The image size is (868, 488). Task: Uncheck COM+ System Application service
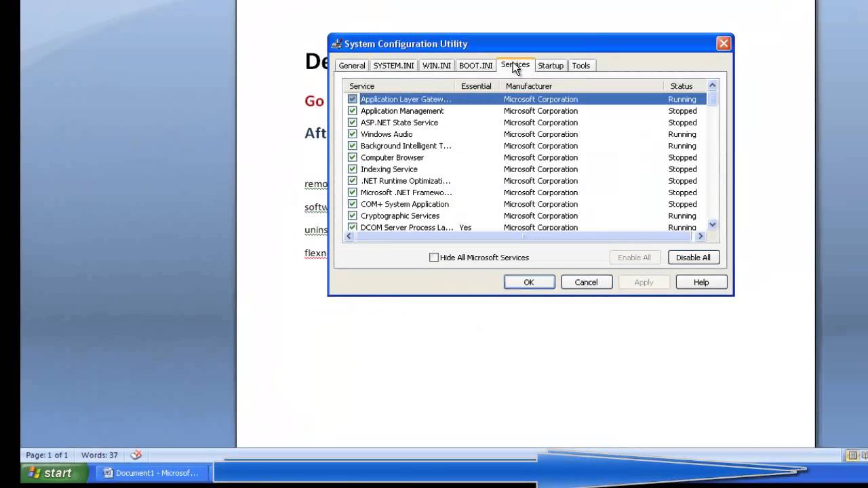coord(353,204)
